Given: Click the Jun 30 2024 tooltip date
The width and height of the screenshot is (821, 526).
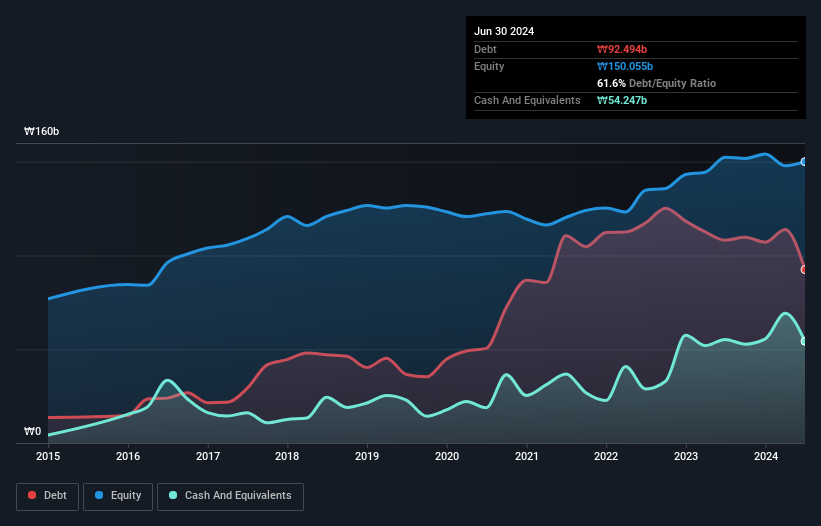Looking at the screenshot, I should (504, 31).
